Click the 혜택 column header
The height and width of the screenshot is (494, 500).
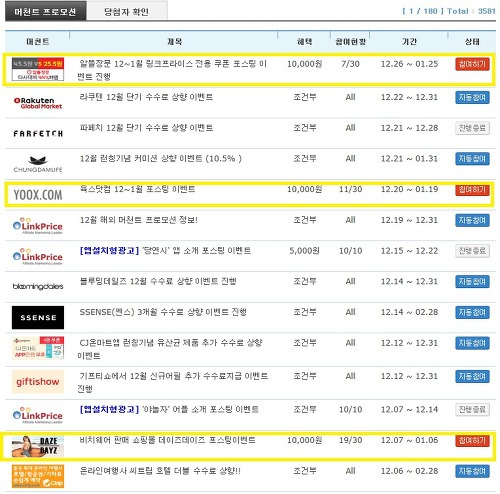coord(304,41)
